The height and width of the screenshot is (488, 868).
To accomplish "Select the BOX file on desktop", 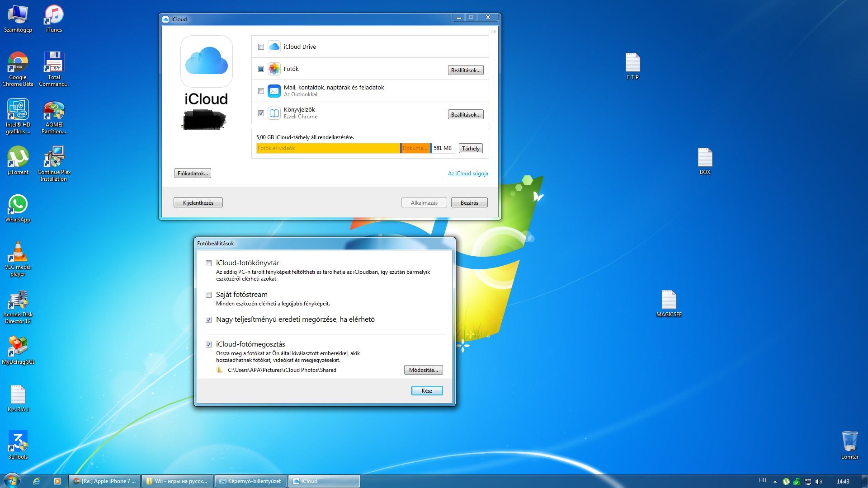I will [x=705, y=161].
